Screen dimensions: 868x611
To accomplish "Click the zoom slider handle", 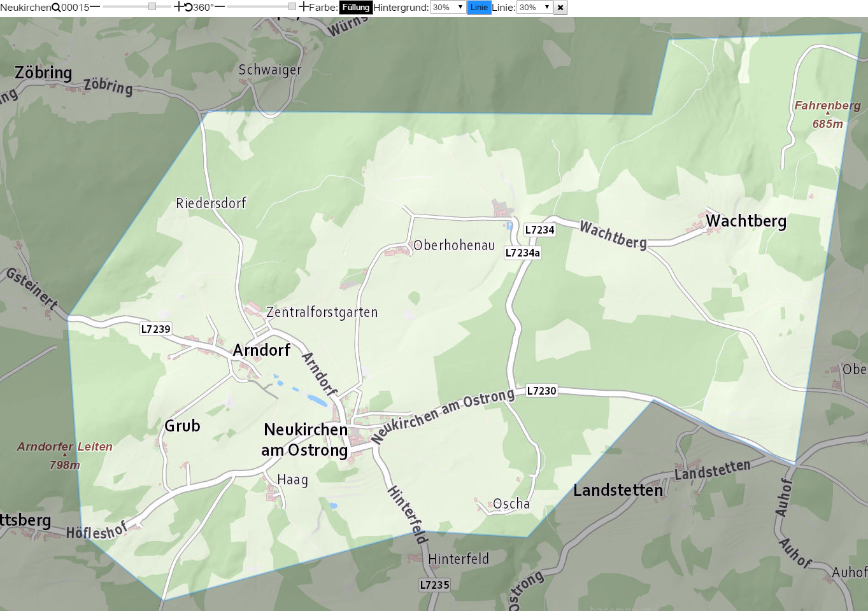I will pos(152,6).
